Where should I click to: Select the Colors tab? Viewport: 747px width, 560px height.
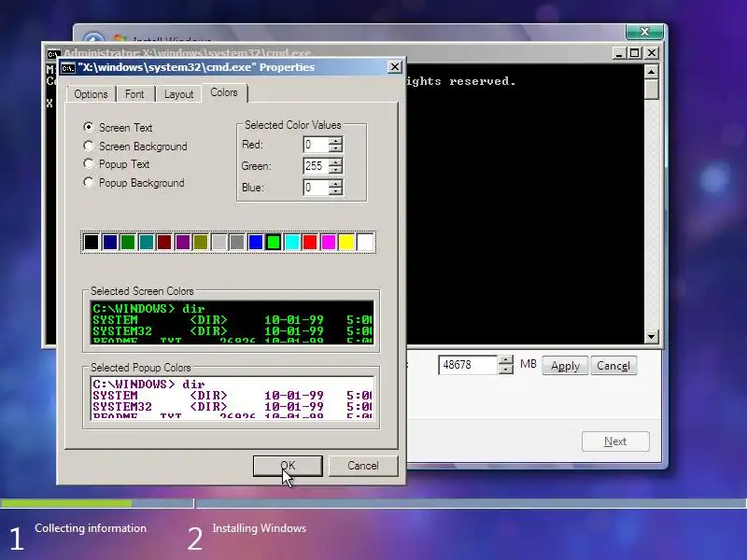(224, 92)
